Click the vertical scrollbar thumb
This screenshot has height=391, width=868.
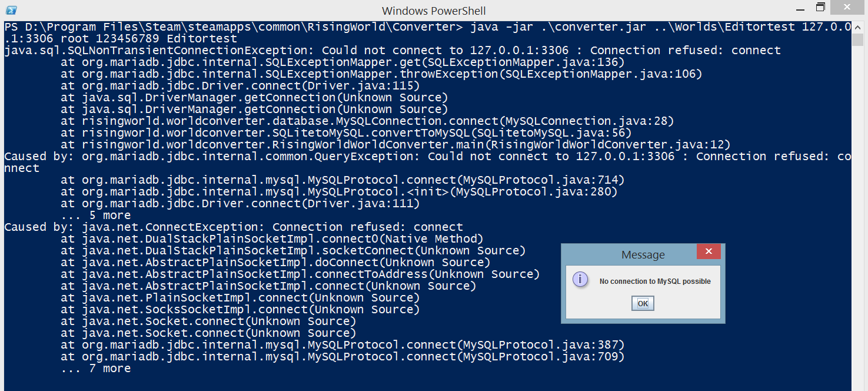tap(860, 39)
